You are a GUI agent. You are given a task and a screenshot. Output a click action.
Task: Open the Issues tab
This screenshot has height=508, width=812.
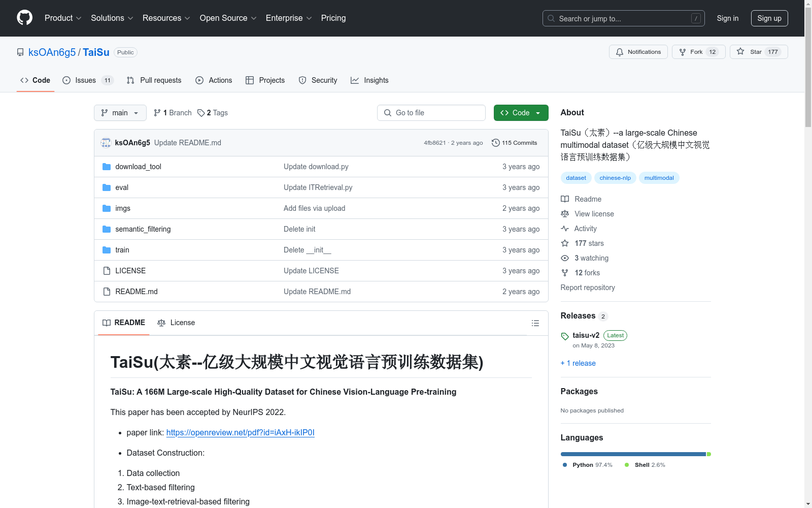point(88,80)
